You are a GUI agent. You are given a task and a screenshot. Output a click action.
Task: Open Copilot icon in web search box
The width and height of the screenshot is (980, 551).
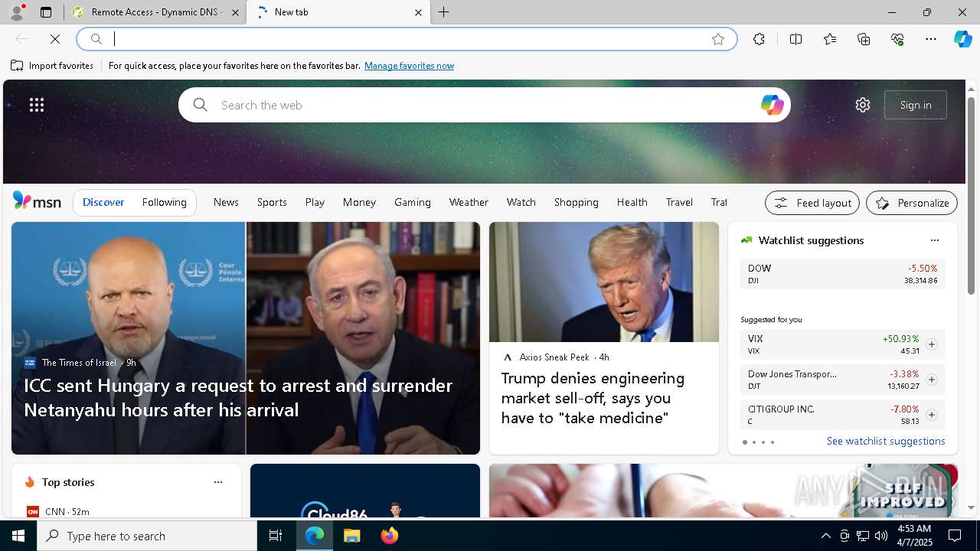pos(772,105)
